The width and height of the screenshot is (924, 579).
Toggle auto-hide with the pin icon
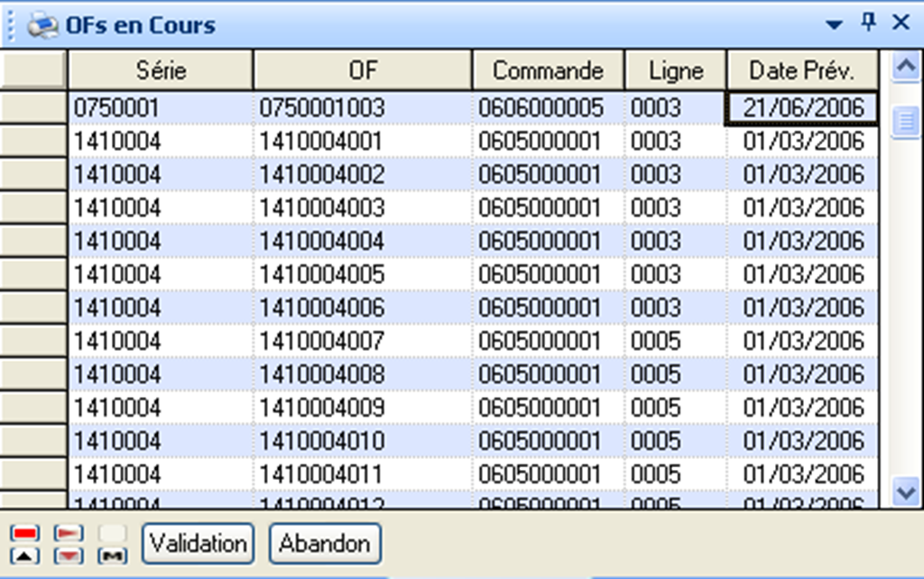pyautogui.click(x=868, y=23)
